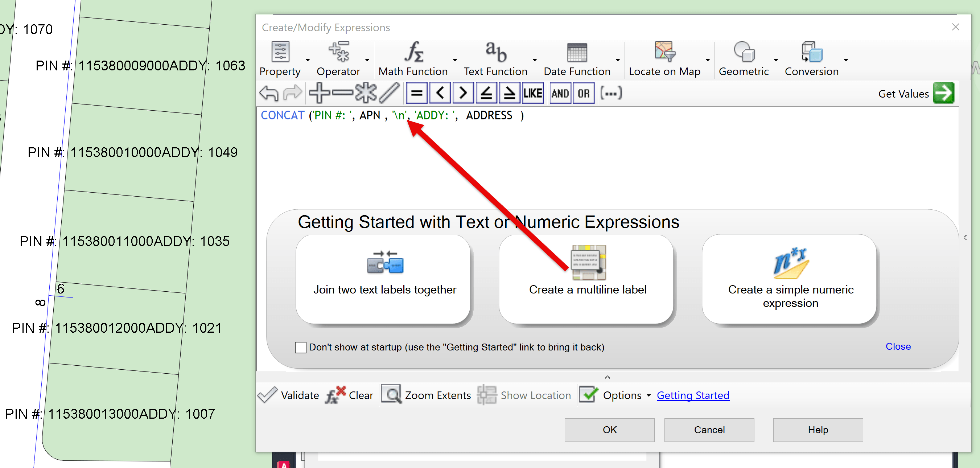Click the Validate checkmark icon
This screenshot has height=468, width=980.
click(x=267, y=395)
